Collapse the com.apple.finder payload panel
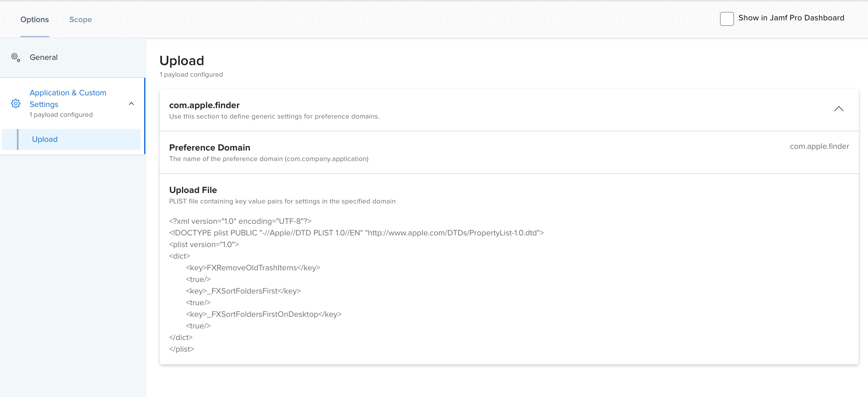The image size is (868, 397). [x=838, y=109]
